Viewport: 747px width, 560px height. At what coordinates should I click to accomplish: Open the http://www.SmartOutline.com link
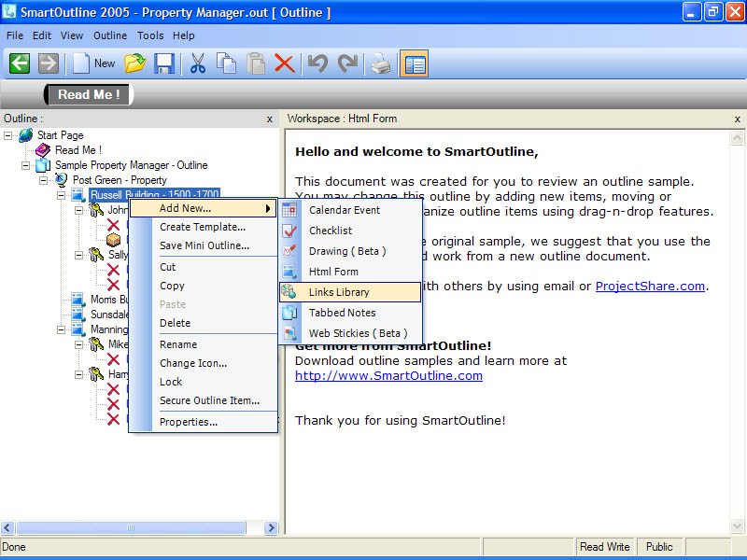[x=388, y=376]
